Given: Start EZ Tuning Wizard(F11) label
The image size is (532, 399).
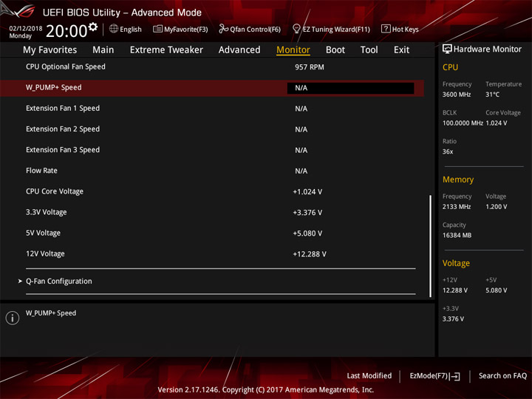Looking at the screenshot, I should 336,29.
